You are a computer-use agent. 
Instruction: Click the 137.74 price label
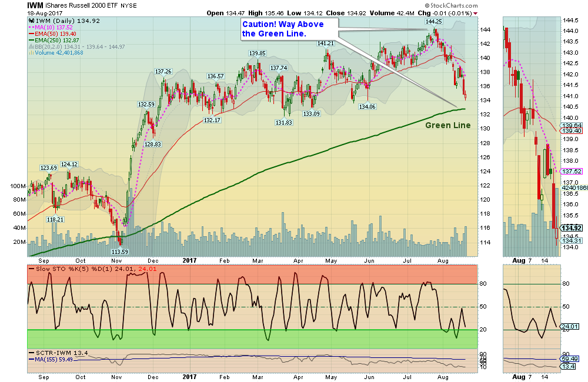pos(279,68)
